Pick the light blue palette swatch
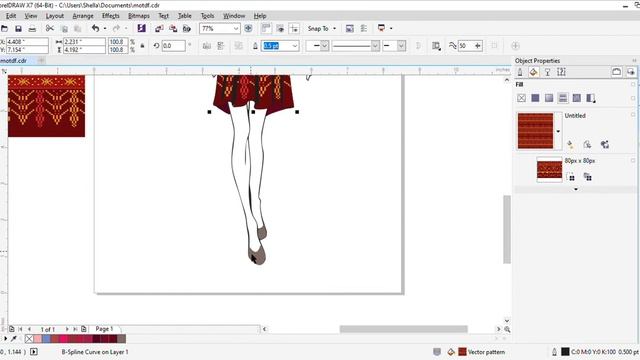Viewport: 640px width, 360px height. point(46,339)
